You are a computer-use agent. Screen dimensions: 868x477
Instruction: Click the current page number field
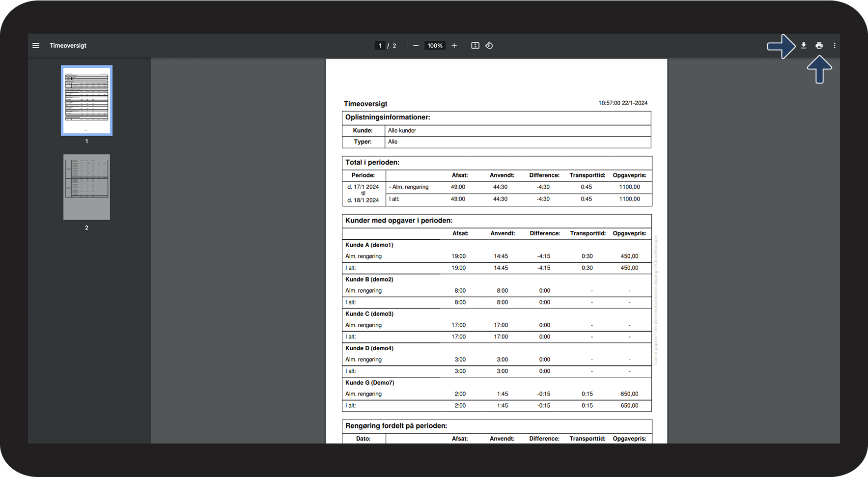click(x=380, y=46)
